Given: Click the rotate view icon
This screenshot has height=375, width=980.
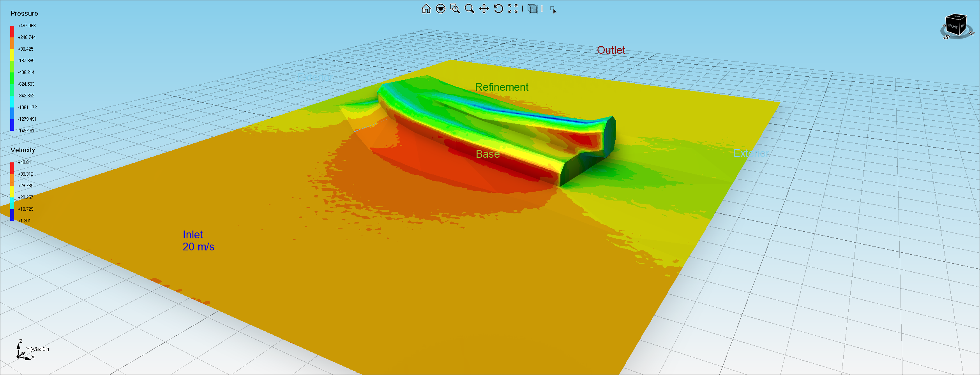Looking at the screenshot, I should (498, 9).
